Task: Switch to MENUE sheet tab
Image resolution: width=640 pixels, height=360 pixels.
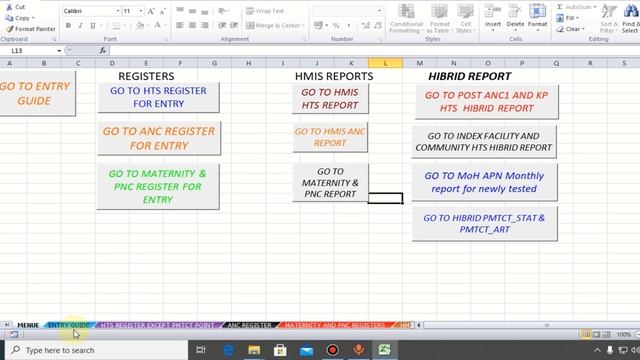Action: pyautogui.click(x=28, y=325)
